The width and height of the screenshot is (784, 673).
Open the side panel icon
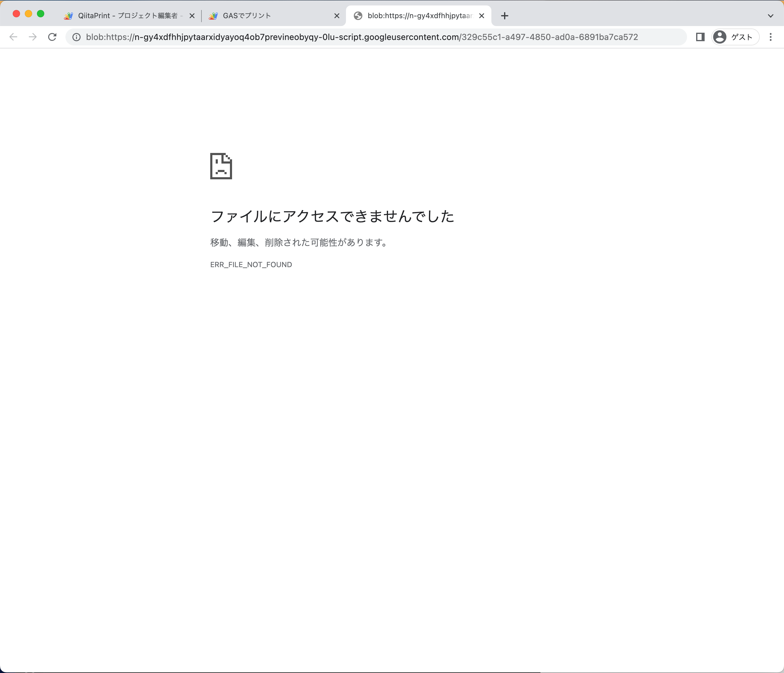700,37
